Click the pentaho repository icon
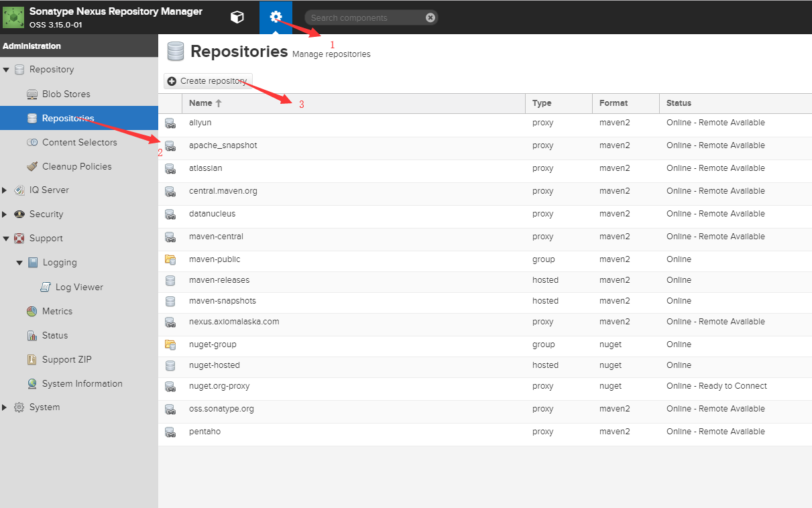Screen dimensions: 812x508 [x=170, y=432]
